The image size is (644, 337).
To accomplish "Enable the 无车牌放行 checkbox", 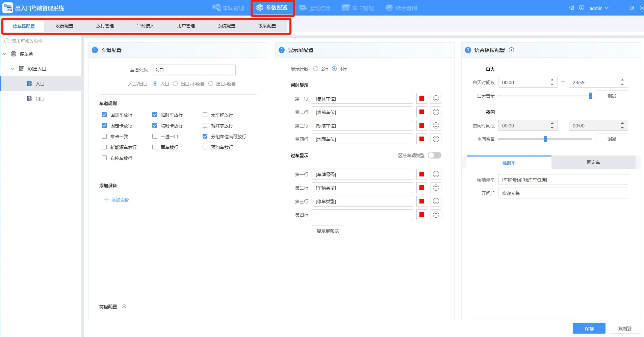I will (x=205, y=115).
